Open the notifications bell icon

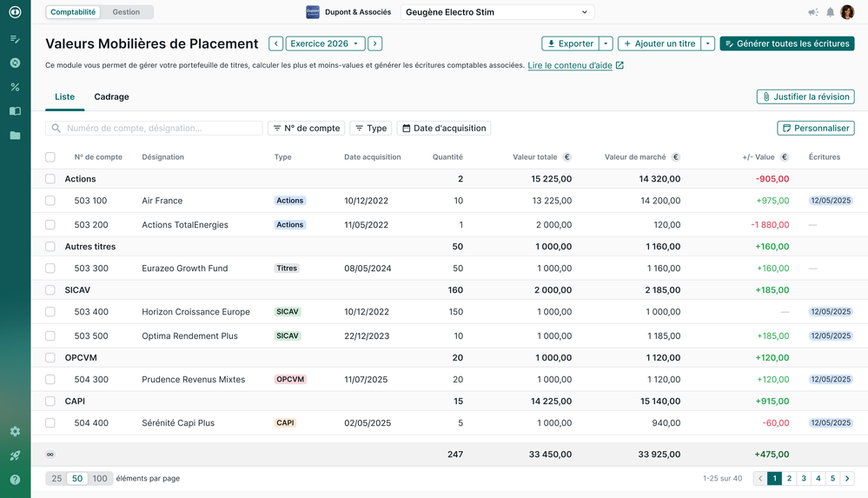pyautogui.click(x=830, y=12)
